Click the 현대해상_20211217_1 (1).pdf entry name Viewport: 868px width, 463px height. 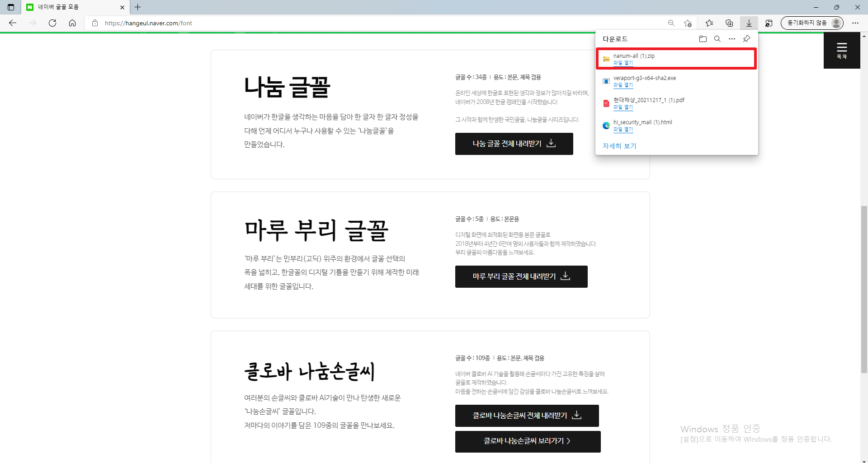[x=649, y=100]
